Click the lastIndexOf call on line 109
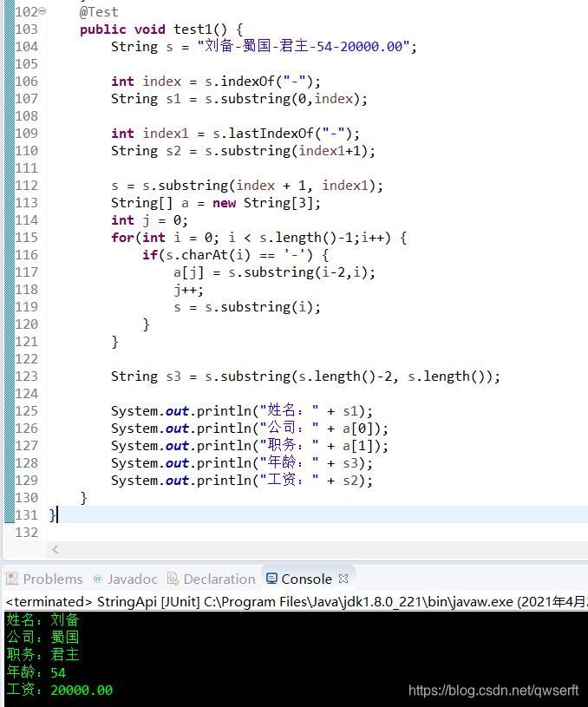Screen dimensions: 588x707 pyautogui.click(x=286, y=134)
